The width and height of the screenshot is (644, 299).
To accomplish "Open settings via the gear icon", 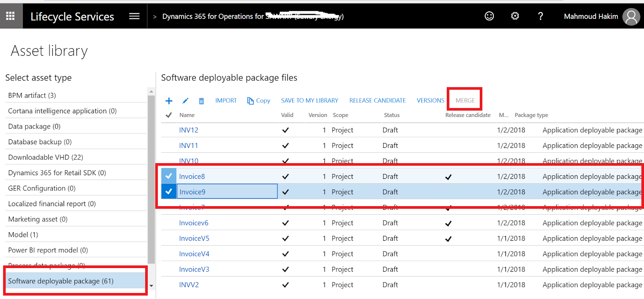I will (x=515, y=16).
